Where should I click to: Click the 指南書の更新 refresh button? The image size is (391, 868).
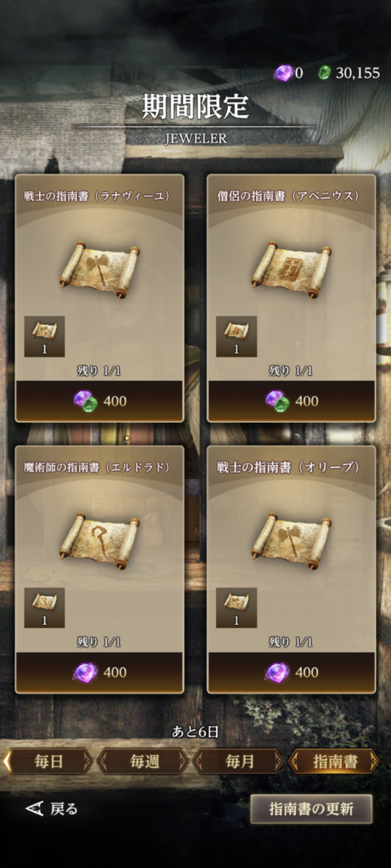[311, 809]
